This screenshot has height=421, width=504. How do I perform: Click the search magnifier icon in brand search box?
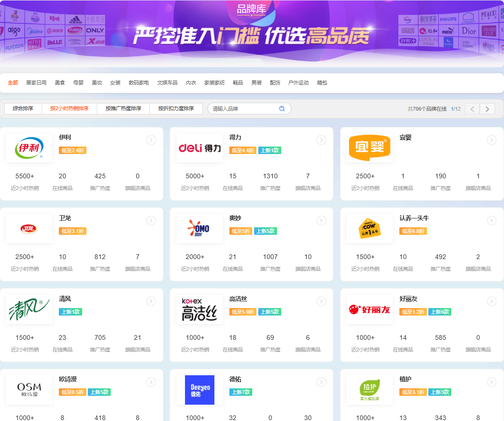(282, 109)
